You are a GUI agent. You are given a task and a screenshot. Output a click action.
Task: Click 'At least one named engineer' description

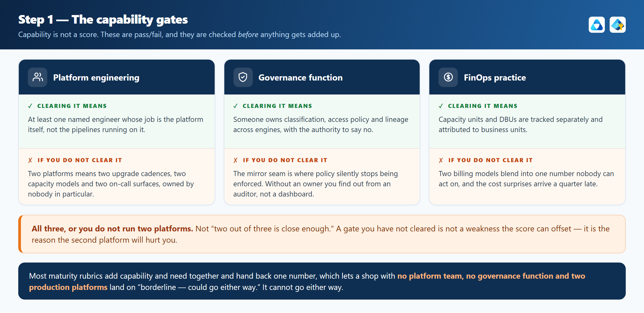[x=116, y=125]
